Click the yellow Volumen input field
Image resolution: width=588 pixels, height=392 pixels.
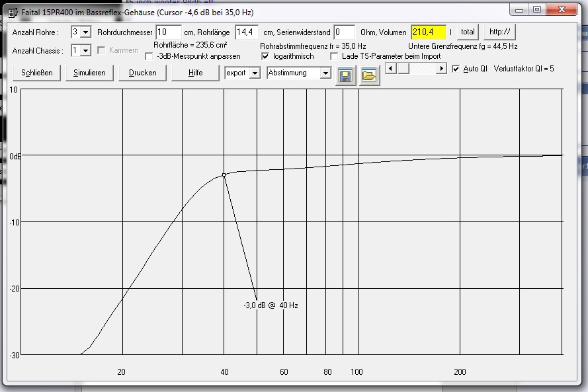pos(429,32)
